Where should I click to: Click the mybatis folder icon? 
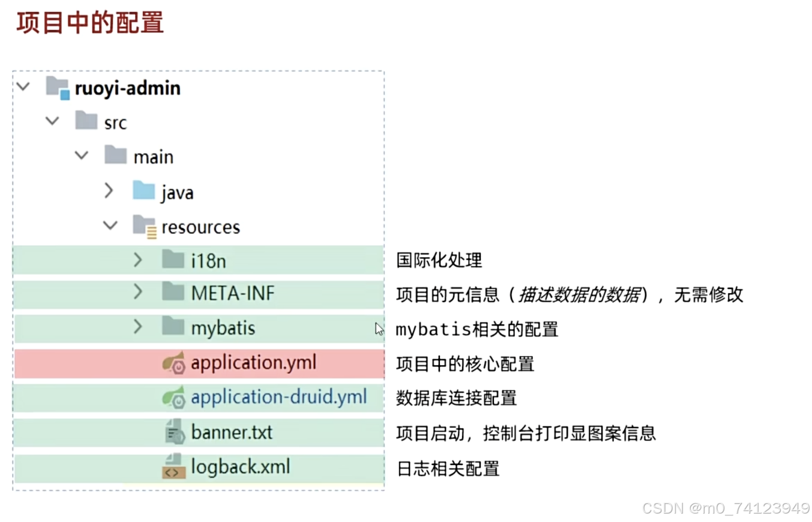[173, 327]
